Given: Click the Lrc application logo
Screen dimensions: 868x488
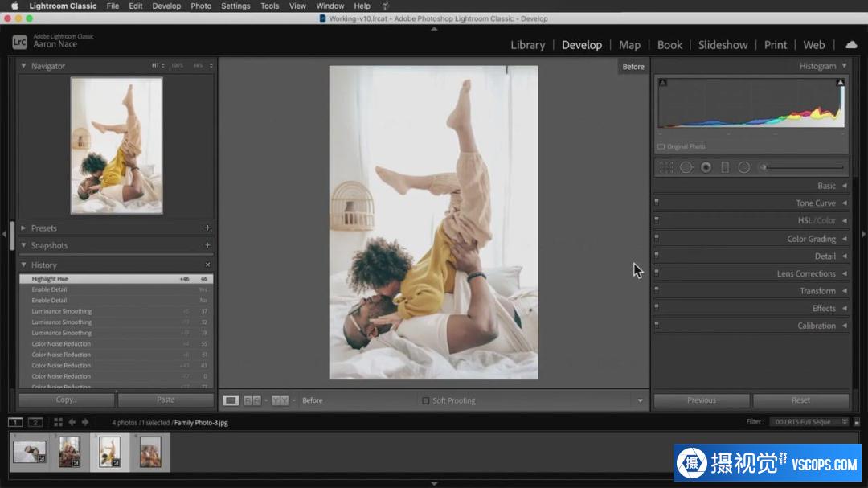Looking at the screenshot, I should click(x=19, y=42).
